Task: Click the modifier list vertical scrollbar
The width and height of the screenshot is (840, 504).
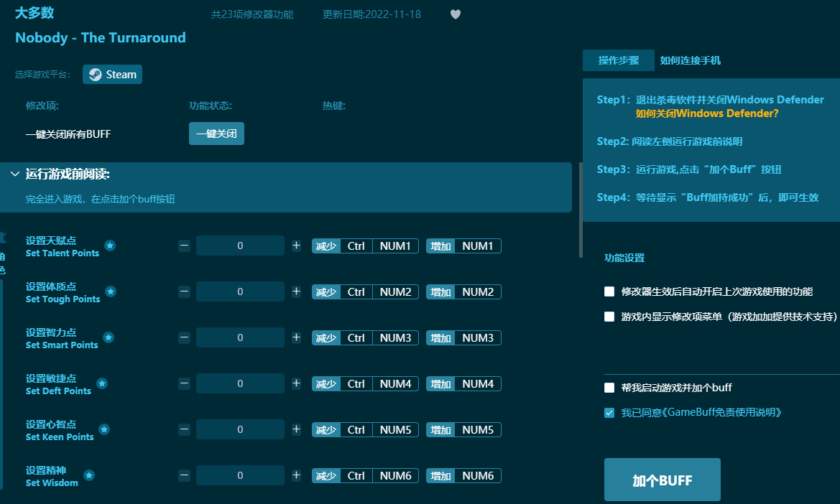Action: tap(581, 210)
